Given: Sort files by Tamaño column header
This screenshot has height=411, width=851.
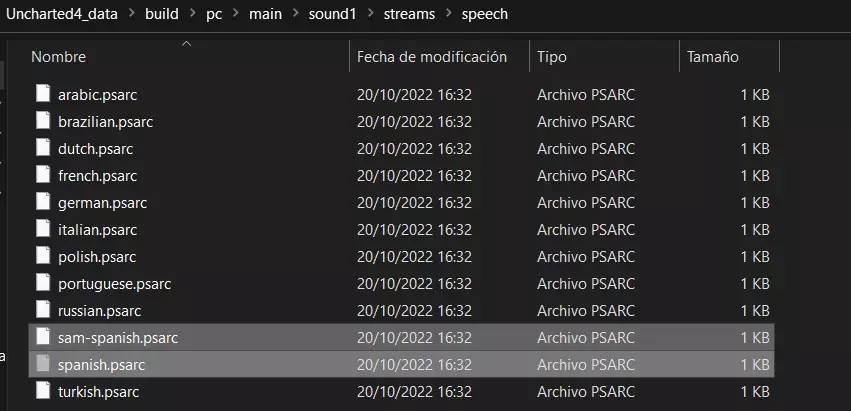Looking at the screenshot, I should coord(712,57).
